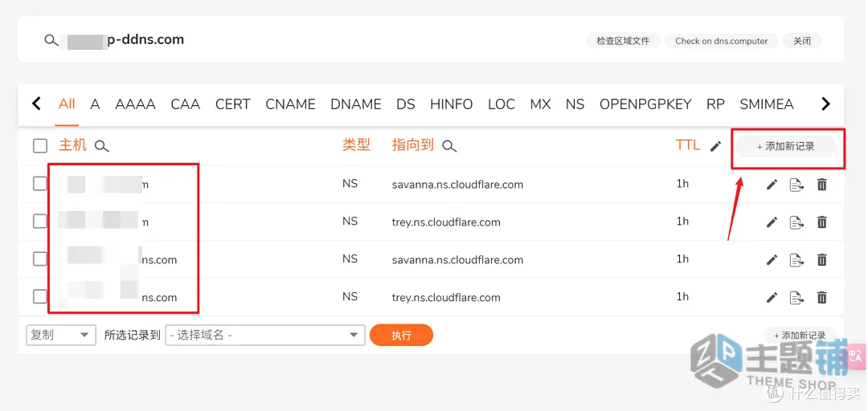Check the first savanna.ns.cloudflare.com row checkbox
868x411 pixels.
click(x=40, y=184)
